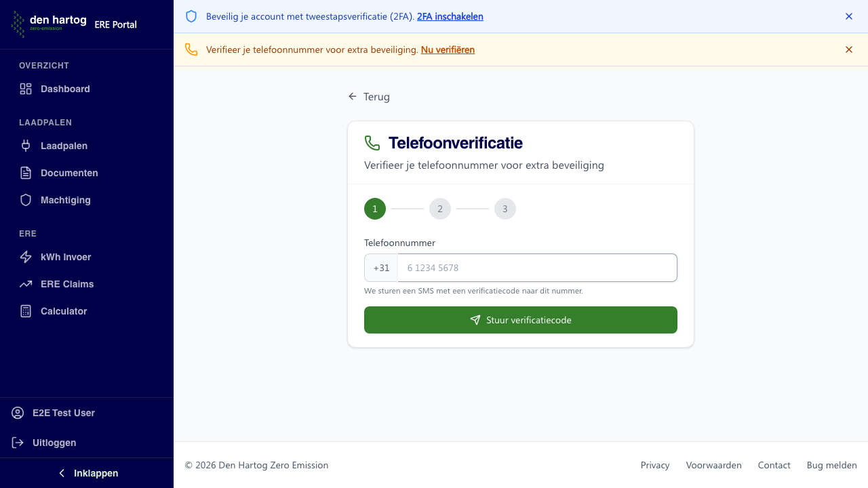Select the kWh Invoer lightning icon

25,257
